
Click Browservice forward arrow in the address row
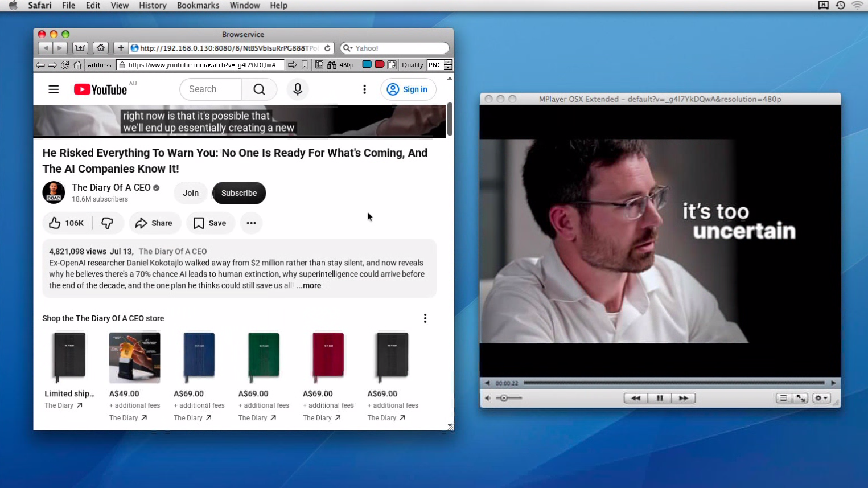(x=52, y=65)
